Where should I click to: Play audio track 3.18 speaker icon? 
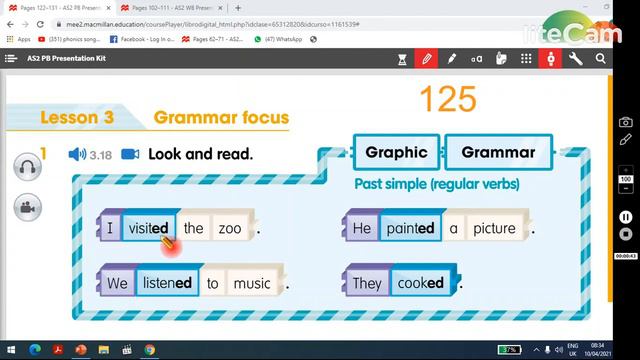click(x=77, y=154)
